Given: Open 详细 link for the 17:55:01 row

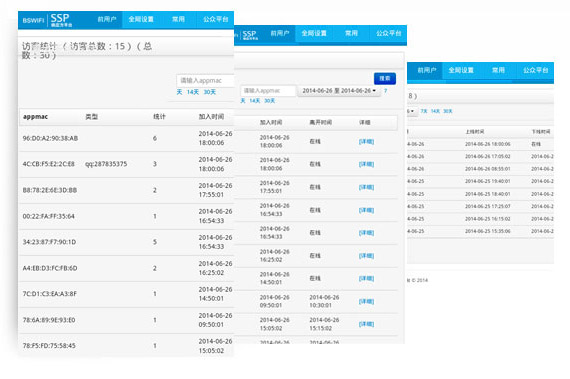Looking at the screenshot, I should (366, 187).
